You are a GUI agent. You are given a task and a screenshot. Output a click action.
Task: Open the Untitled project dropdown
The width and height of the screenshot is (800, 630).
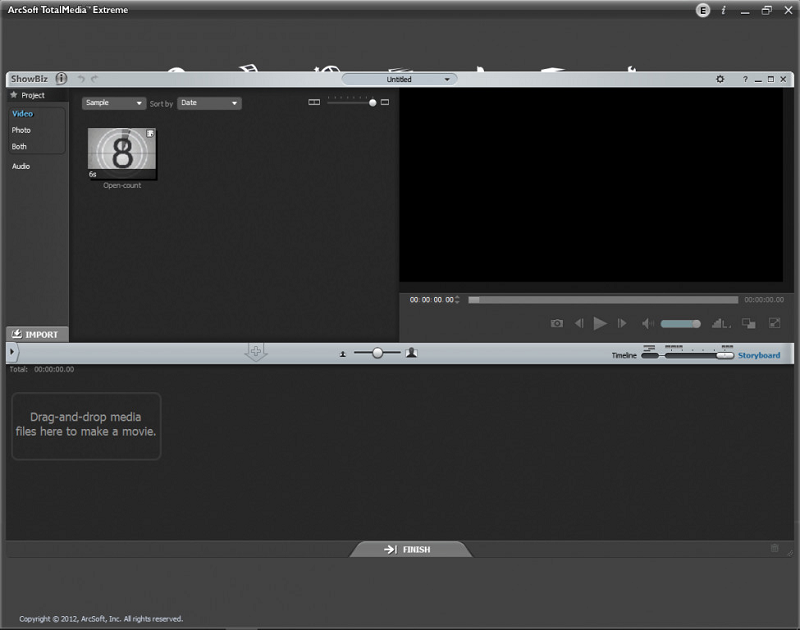(x=399, y=79)
